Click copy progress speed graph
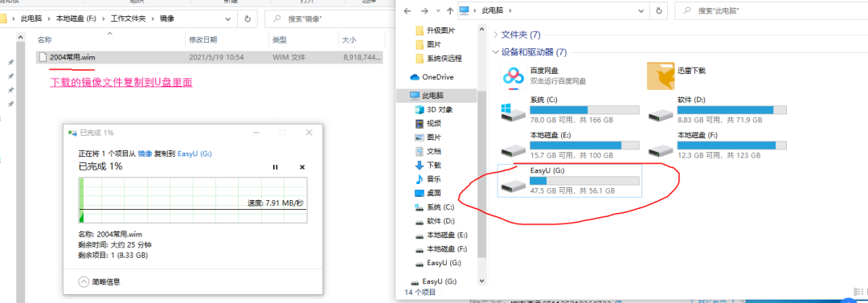The image size is (868, 303). [192, 200]
